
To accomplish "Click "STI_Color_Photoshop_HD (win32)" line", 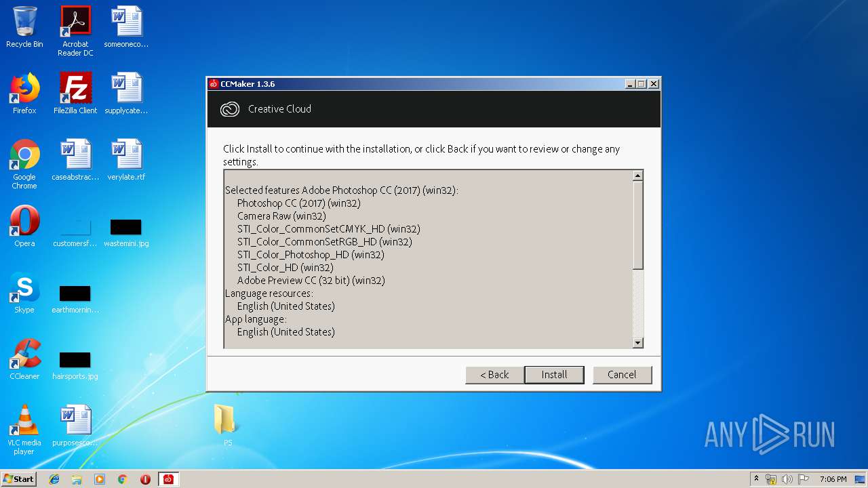I will 311,255.
